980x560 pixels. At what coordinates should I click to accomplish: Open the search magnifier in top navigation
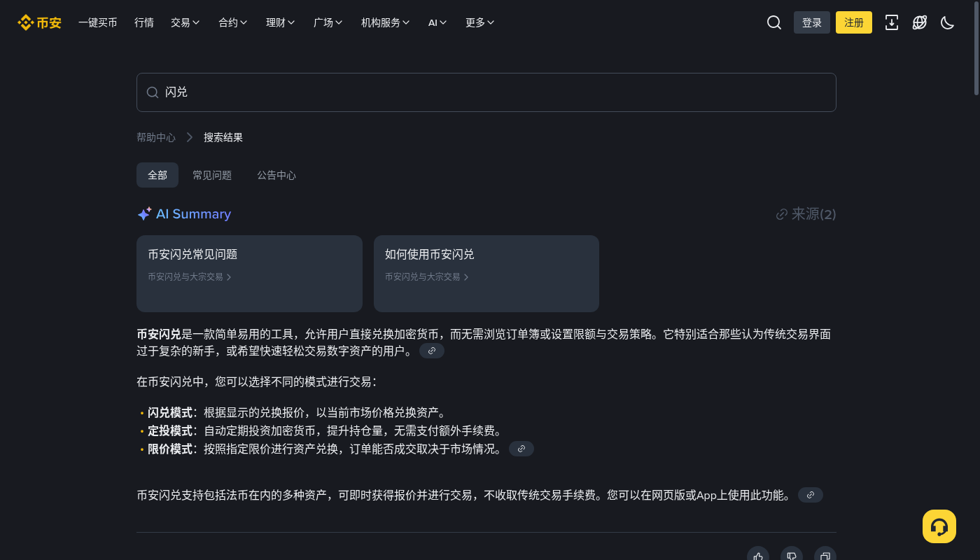[774, 22]
